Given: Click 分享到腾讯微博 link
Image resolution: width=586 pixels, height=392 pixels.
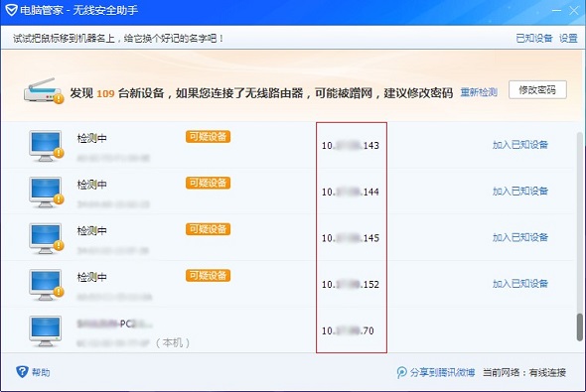Looking at the screenshot, I should pos(443,372).
